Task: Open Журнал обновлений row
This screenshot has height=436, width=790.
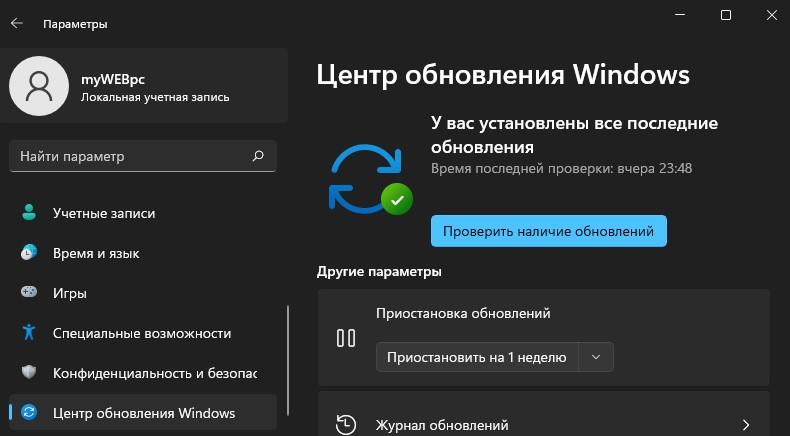Action: point(544,414)
